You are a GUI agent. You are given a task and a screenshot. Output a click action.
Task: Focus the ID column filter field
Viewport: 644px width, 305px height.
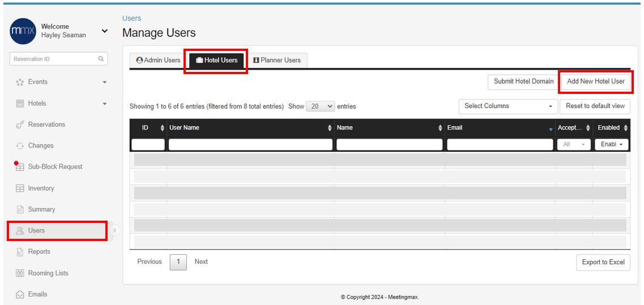[x=148, y=144]
